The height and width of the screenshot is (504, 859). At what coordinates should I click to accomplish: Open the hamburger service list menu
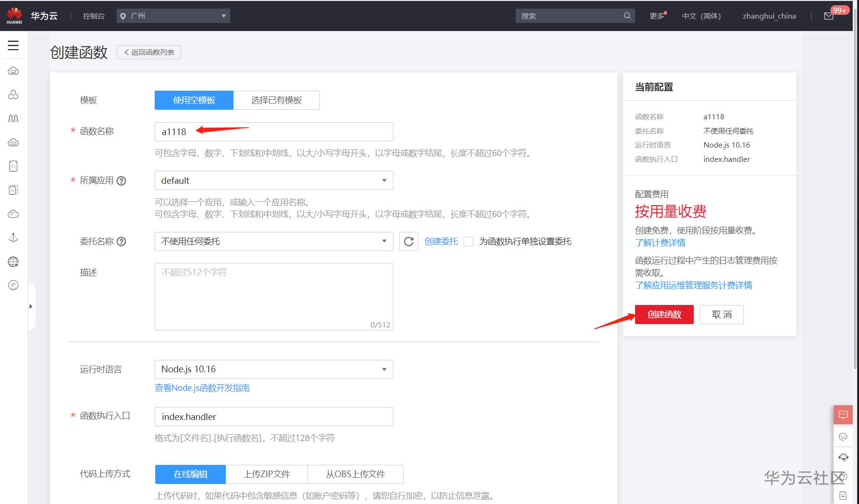(13, 45)
